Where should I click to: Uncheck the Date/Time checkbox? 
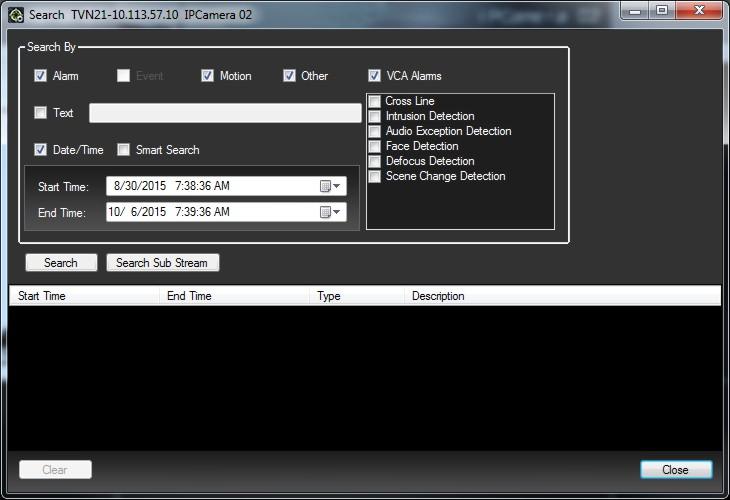[x=41, y=149]
